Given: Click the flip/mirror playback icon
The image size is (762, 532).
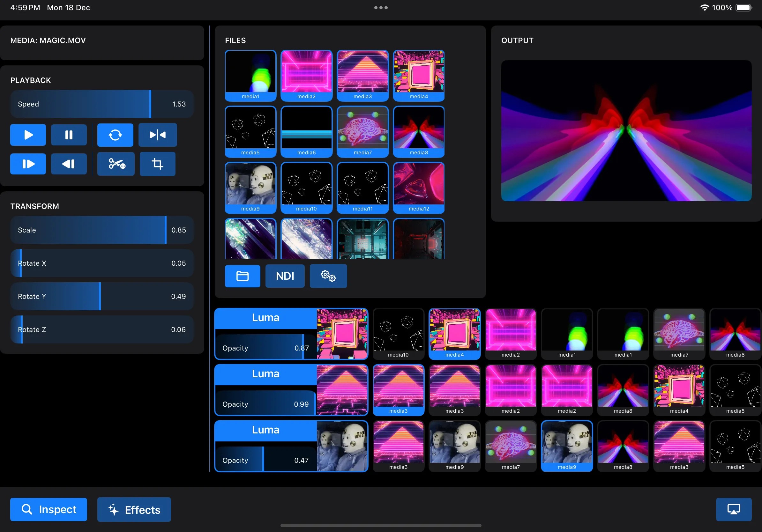Looking at the screenshot, I should coord(157,135).
